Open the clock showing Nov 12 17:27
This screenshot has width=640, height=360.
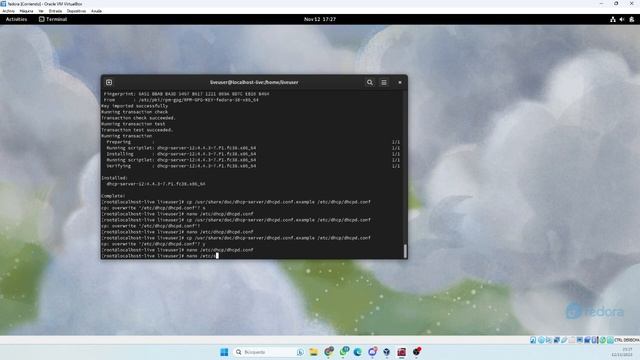320,19
